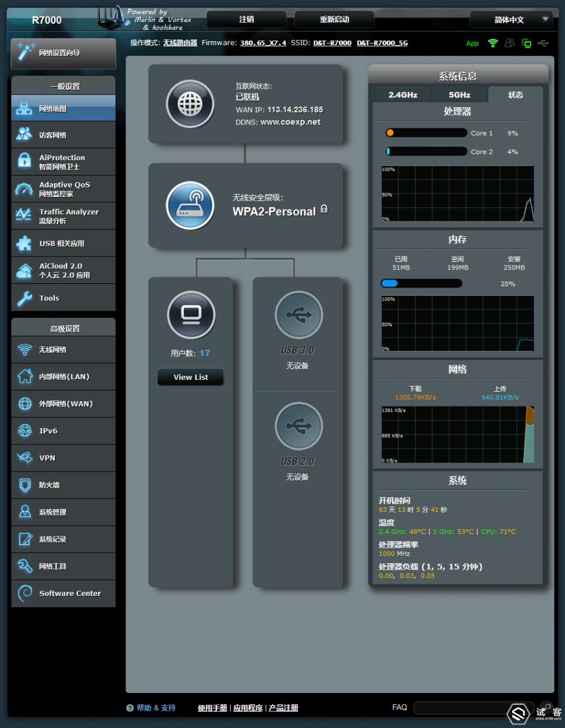Switch to the 2.4GHz tab
The height and width of the screenshot is (728, 565).
[x=403, y=95]
